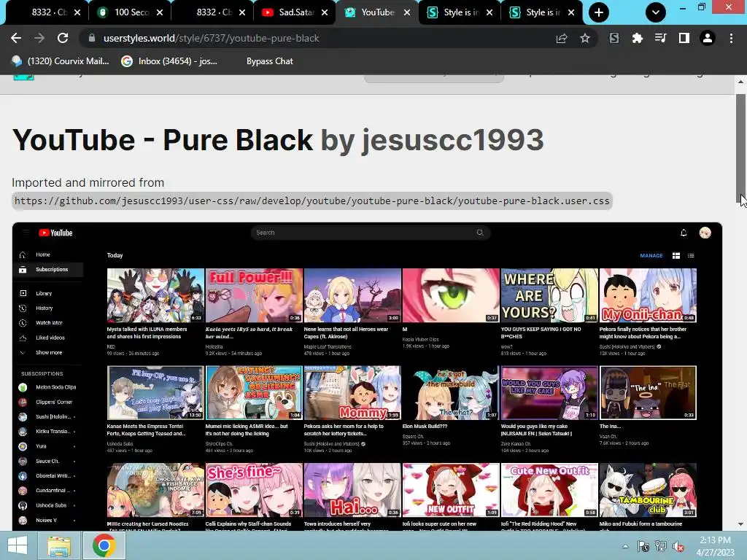Click the notification bell in preview
747x560 pixels.
[x=684, y=233]
